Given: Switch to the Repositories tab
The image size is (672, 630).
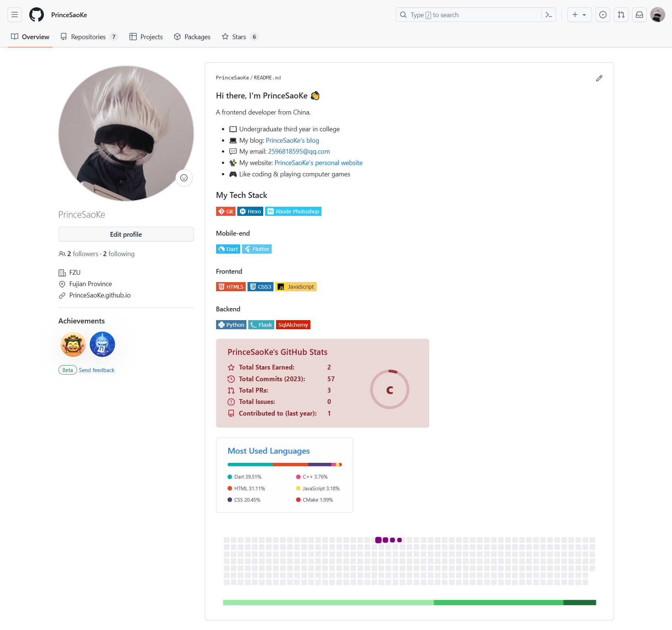Looking at the screenshot, I should pos(89,37).
